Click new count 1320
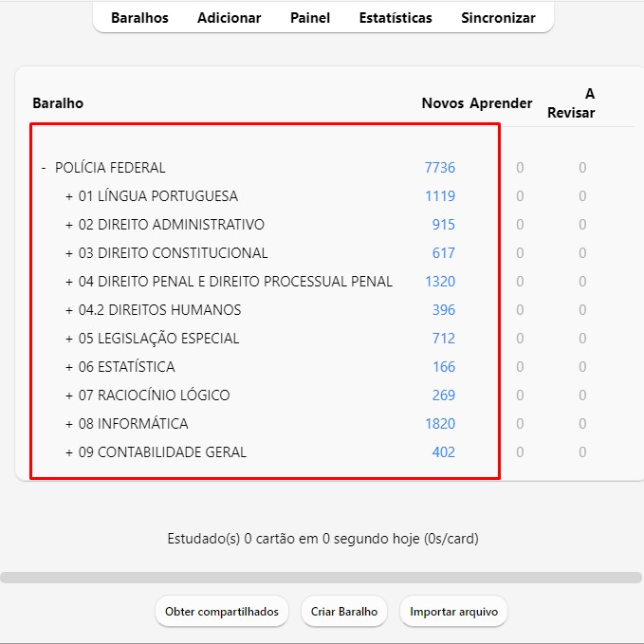644x644 pixels. click(440, 282)
